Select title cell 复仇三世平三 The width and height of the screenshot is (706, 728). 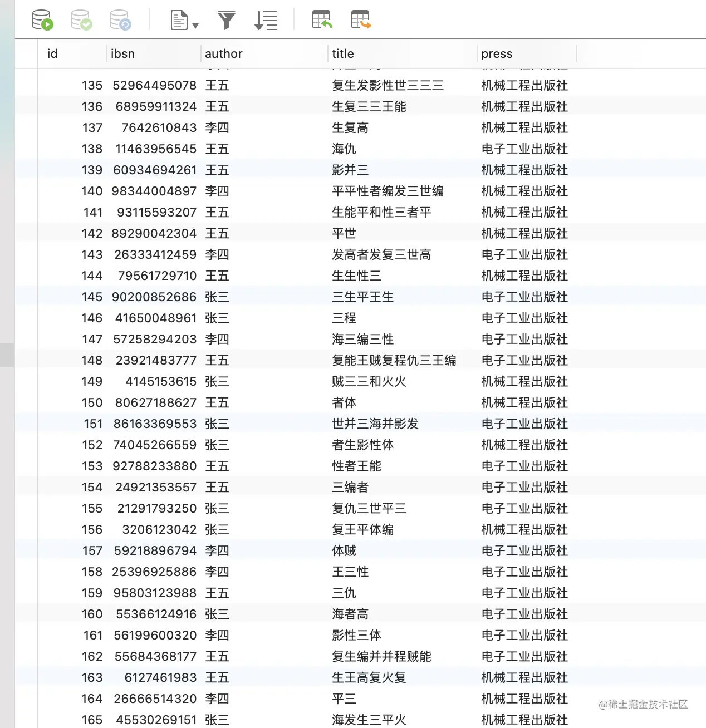(369, 509)
